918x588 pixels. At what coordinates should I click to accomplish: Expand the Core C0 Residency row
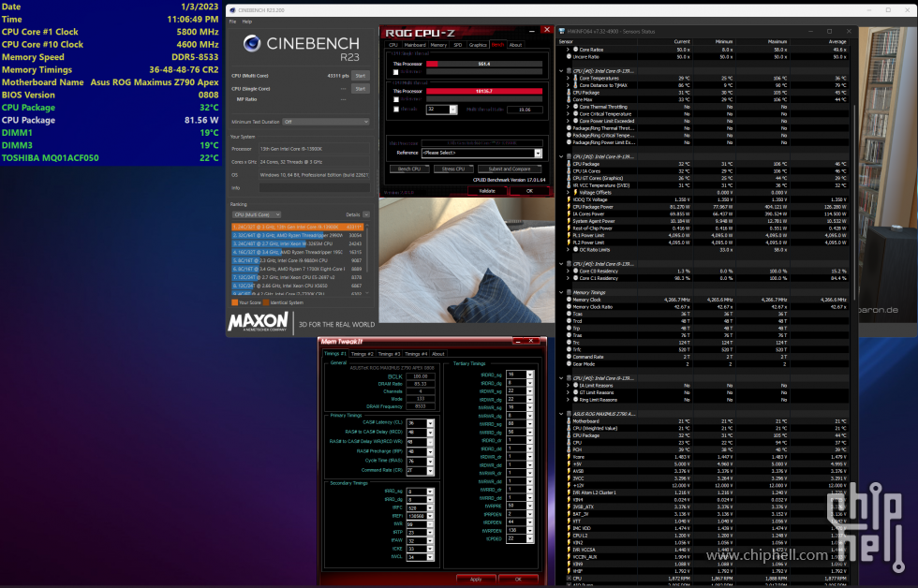[x=568, y=271]
